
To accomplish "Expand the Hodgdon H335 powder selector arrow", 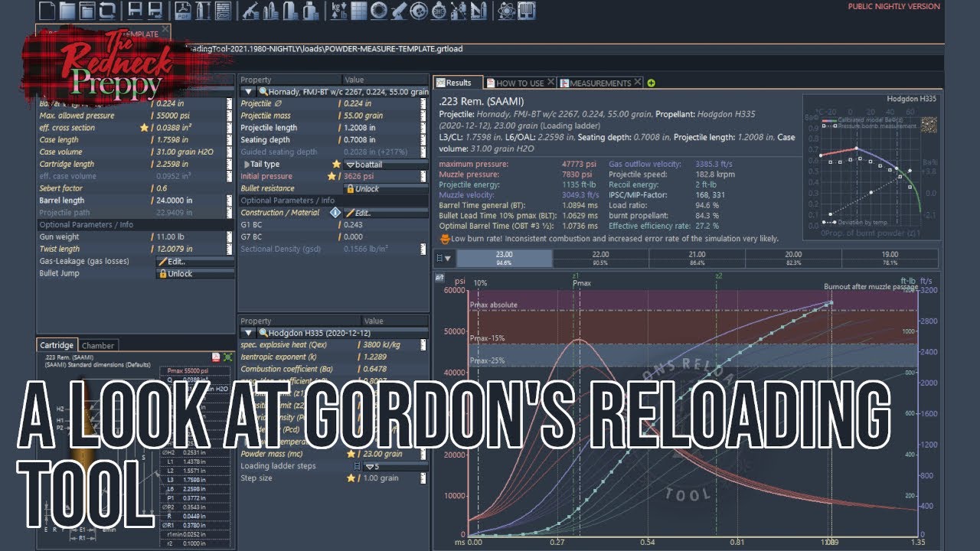I will pos(248,333).
